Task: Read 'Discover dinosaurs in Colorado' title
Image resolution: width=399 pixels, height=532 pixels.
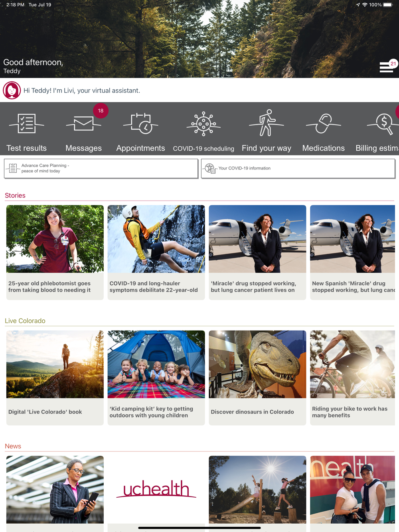Action: click(252, 412)
